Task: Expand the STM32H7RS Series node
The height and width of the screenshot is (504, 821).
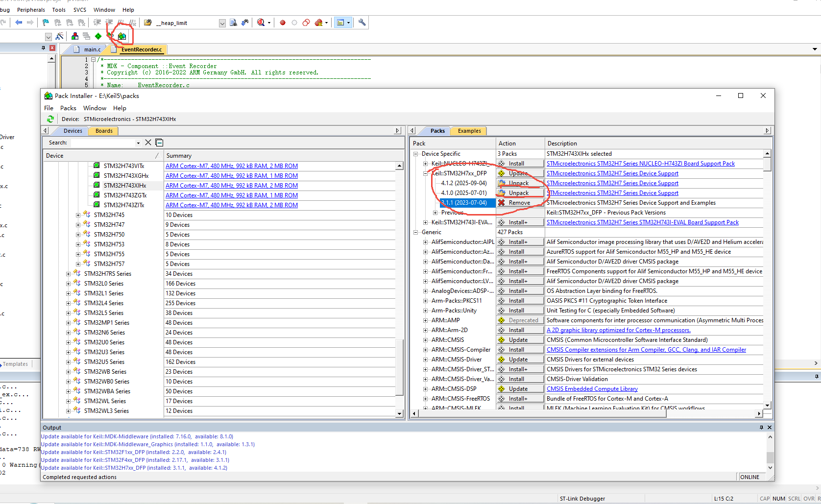Action: 68,274
